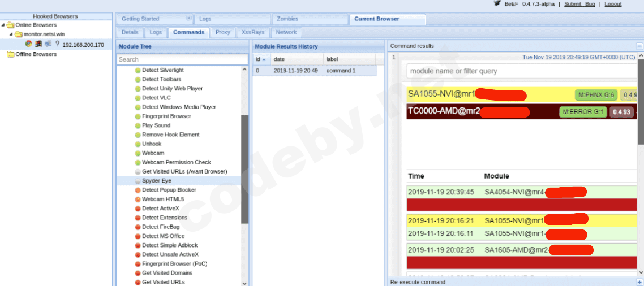Click the 0.4.93 version badge
This screenshot has width=644, height=286.
point(621,112)
